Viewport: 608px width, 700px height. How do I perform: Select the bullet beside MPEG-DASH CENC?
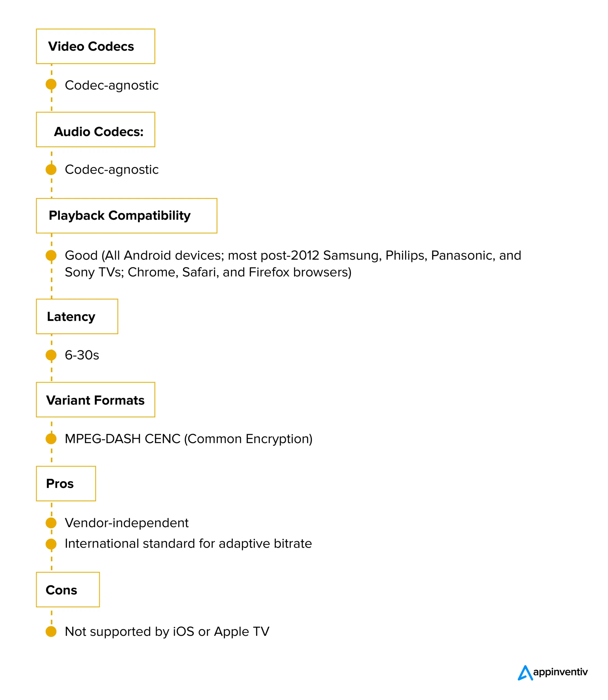51,439
